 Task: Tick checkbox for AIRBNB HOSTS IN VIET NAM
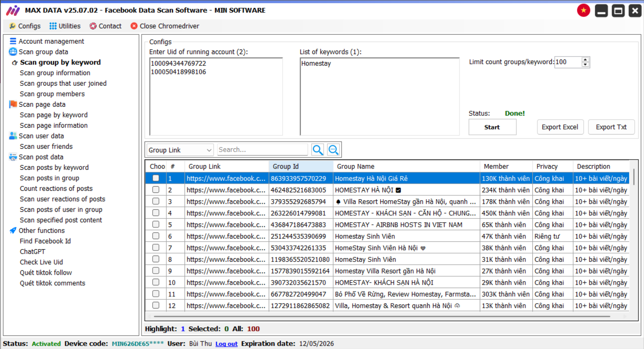[156, 224]
